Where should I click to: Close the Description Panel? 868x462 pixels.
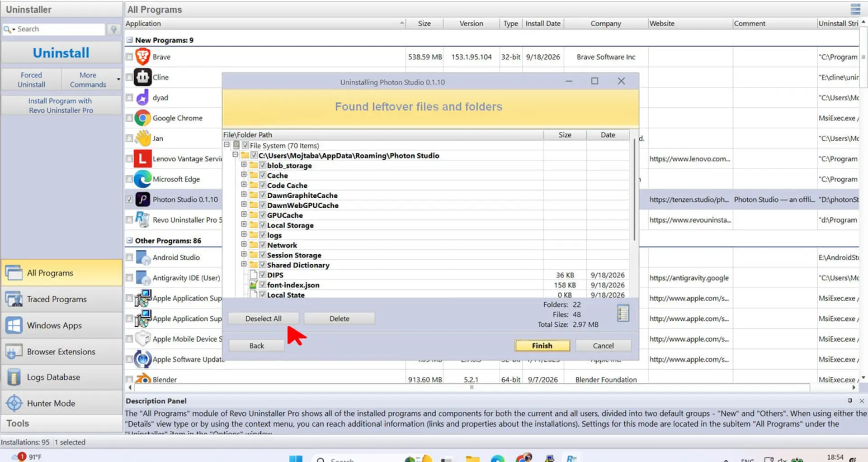click(x=862, y=401)
